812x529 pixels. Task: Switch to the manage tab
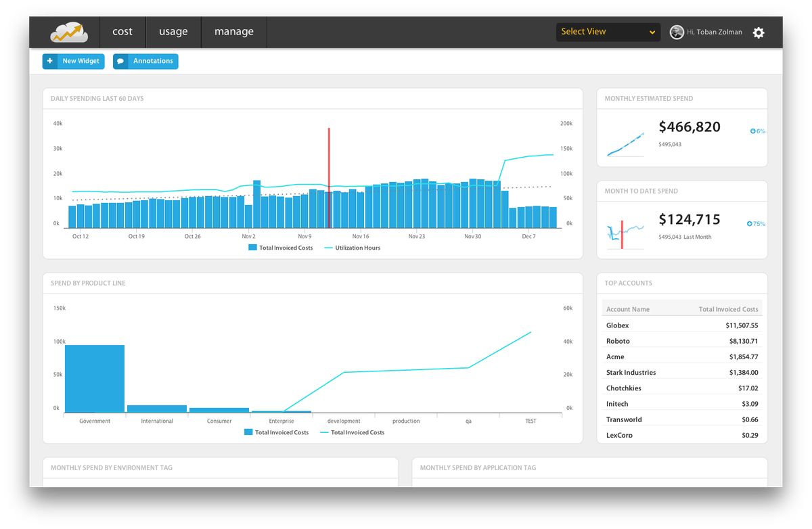coord(233,31)
